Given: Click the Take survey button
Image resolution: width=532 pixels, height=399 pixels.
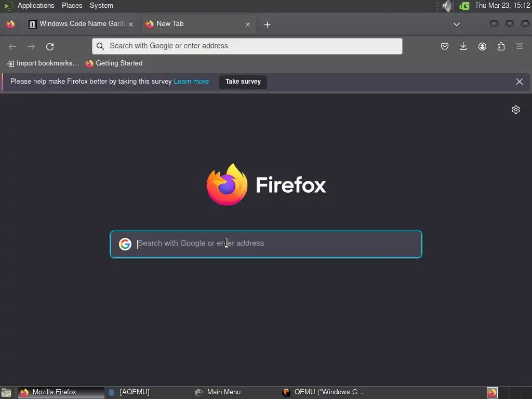Looking at the screenshot, I should click(x=243, y=82).
